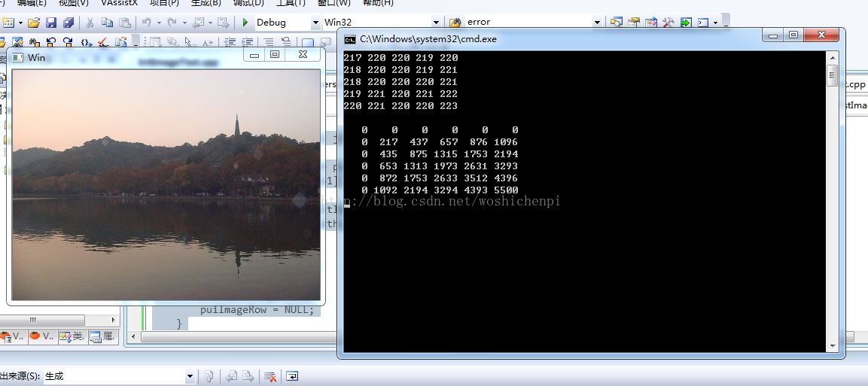Click the code editor scroll left arrow
This screenshot has height=386, width=868.
133,336
